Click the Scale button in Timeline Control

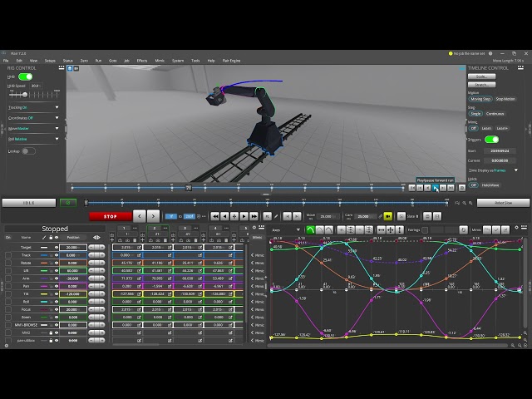pyautogui.click(x=481, y=76)
